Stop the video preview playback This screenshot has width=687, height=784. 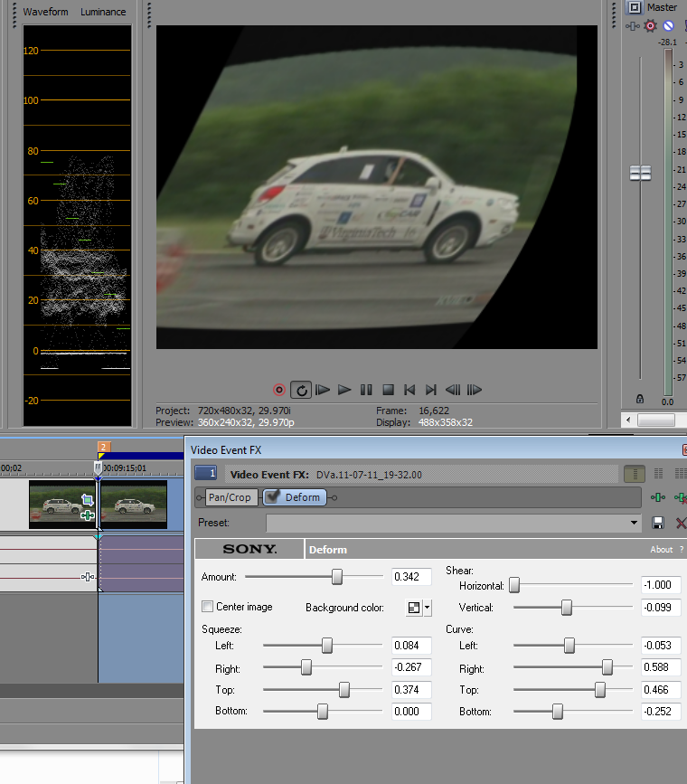coord(388,390)
